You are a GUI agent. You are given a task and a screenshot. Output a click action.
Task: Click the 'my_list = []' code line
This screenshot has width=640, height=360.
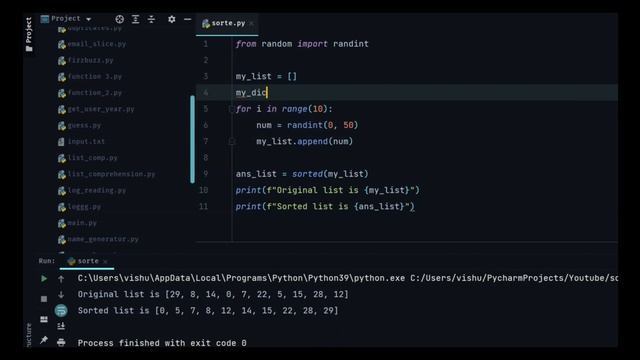tap(266, 76)
